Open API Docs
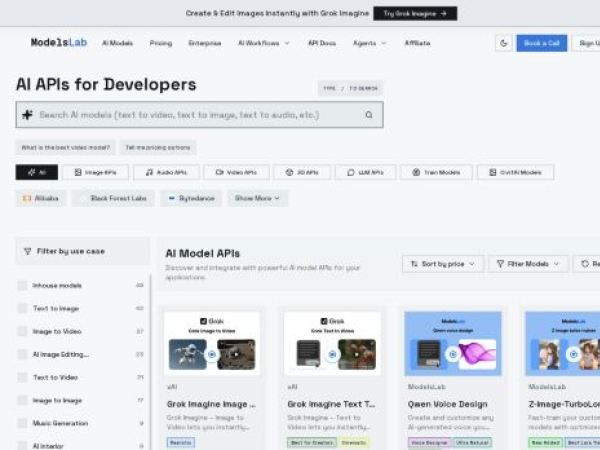Viewport: 600px width, 450px height. point(322,43)
